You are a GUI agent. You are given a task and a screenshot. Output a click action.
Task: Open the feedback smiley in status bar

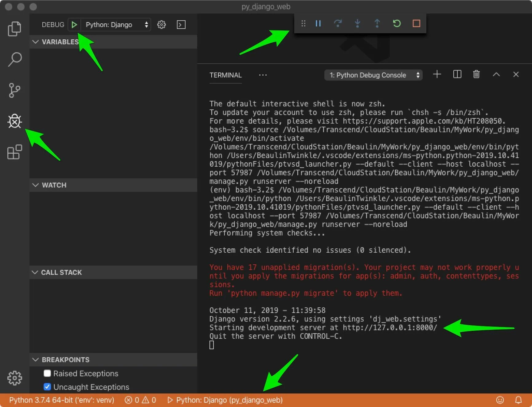pyautogui.click(x=500, y=400)
